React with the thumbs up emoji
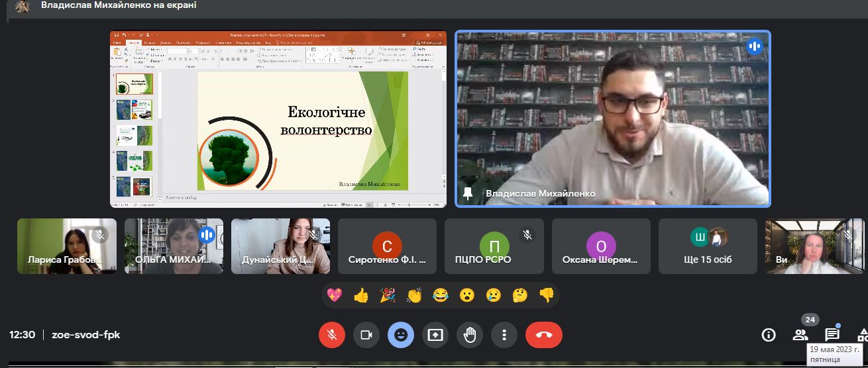The height and width of the screenshot is (368, 868). (x=361, y=295)
